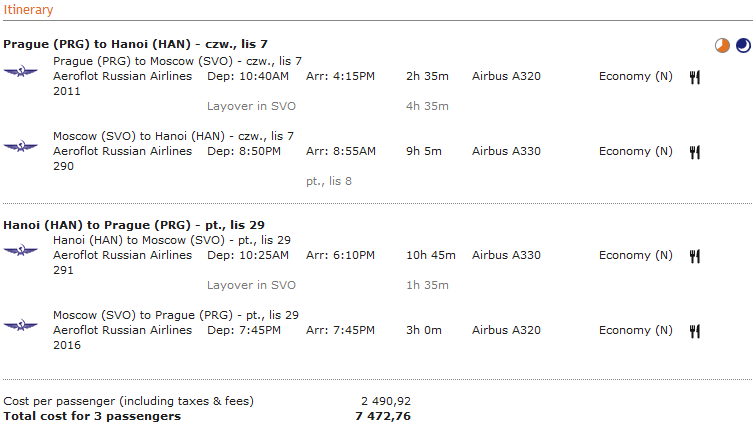Click Aeroflot logo beside Hanoi to Moscow flight
The image size is (754, 426).
pos(20,250)
